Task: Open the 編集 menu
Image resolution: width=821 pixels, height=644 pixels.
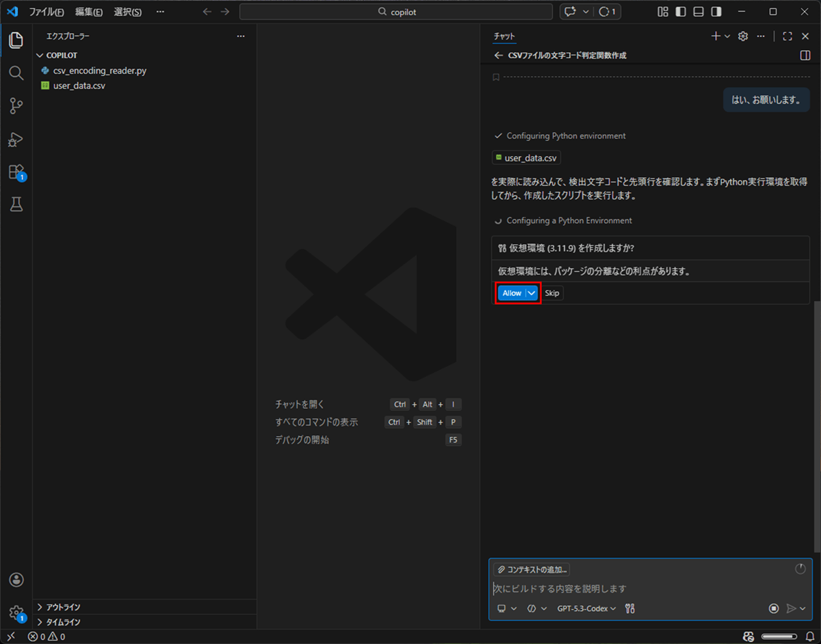Action: point(89,12)
